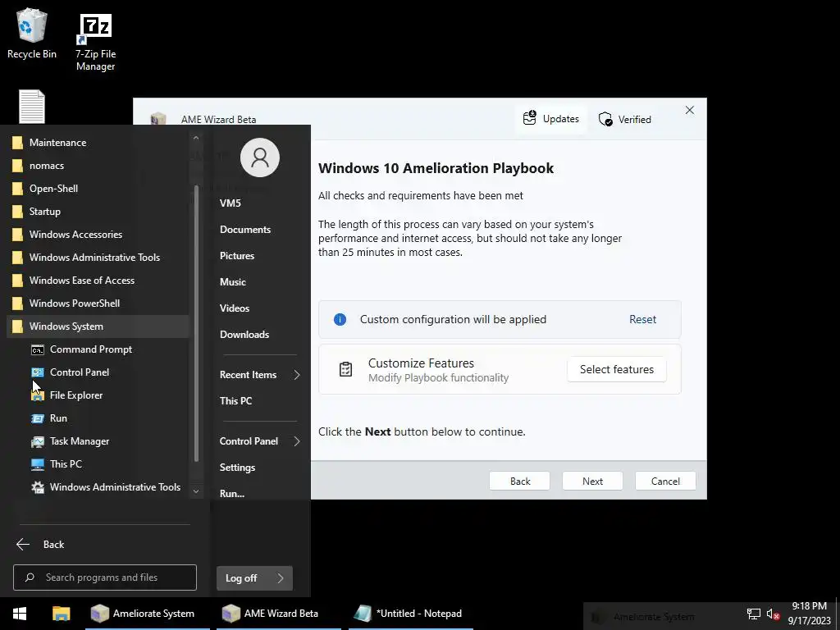The image size is (840, 630).
Task: Cancel the AME Wizard
Action: click(665, 481)
